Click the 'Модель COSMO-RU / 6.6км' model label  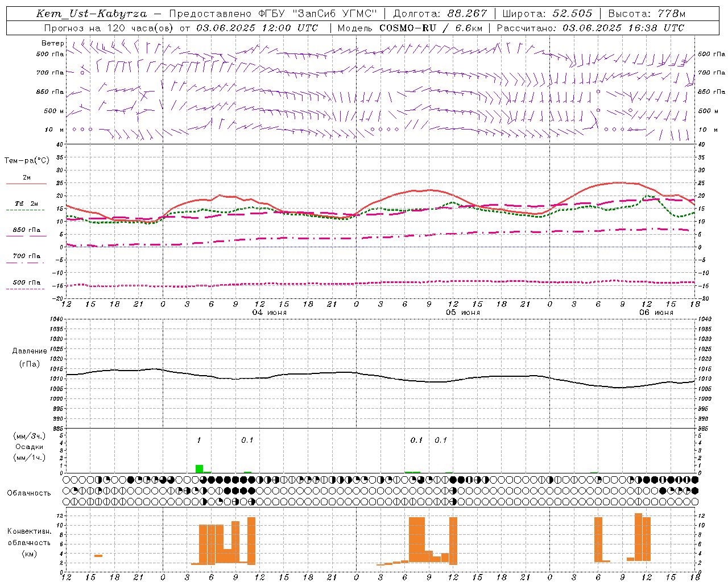(409, 28)
